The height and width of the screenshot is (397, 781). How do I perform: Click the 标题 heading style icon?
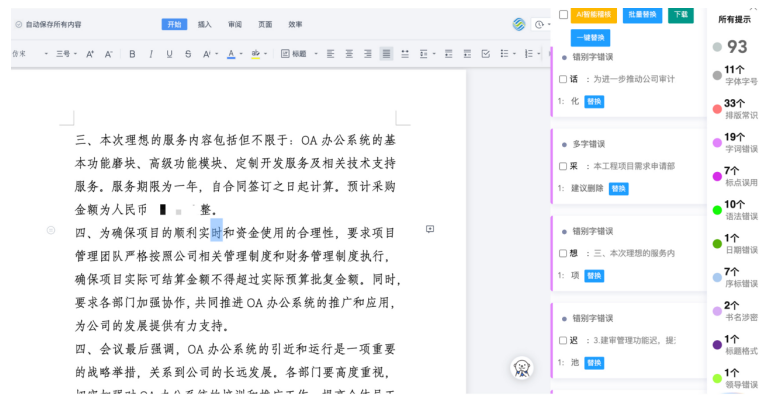click(x=285, y=54)
